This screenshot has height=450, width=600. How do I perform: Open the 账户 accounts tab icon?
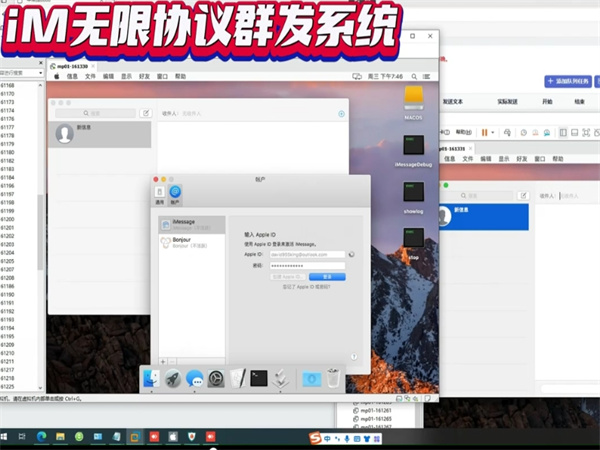click(175, 192)
